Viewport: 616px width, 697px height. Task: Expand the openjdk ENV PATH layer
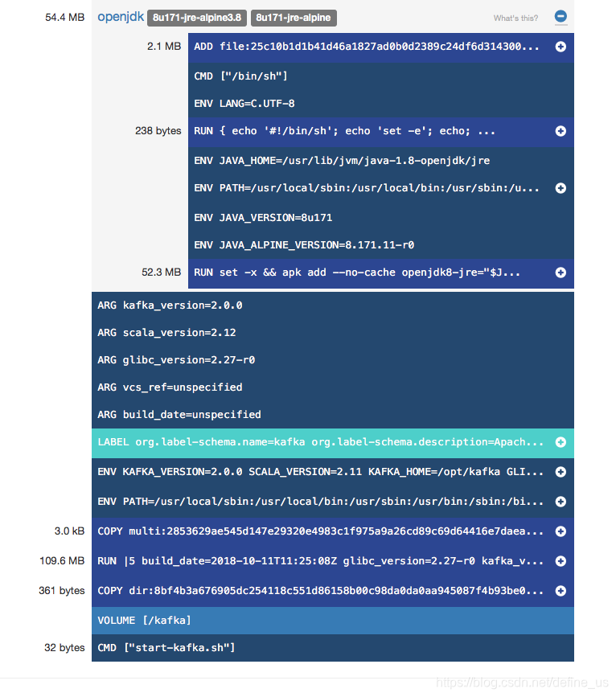click(x=561, y=188)
